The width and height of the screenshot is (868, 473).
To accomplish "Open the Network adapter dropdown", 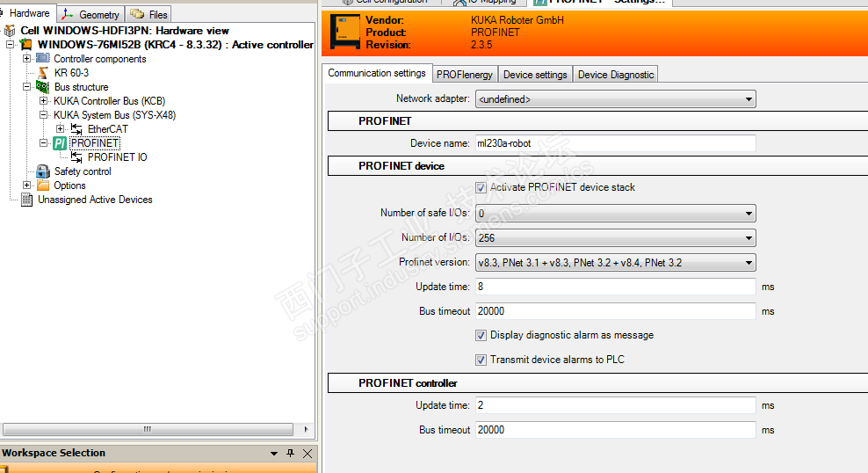I will point(749,99).
